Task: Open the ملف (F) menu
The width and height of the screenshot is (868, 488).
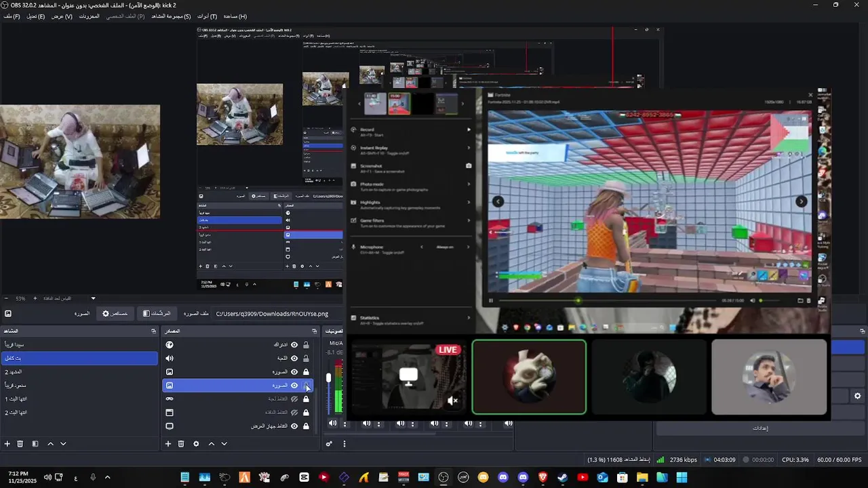Action: click(x=12, y=16)
